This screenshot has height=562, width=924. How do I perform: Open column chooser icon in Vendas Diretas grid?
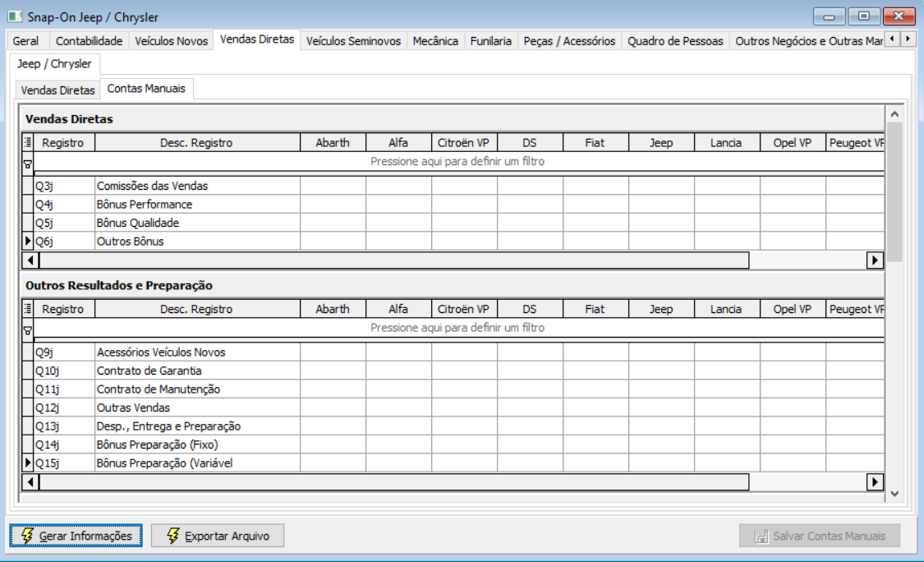28,142
